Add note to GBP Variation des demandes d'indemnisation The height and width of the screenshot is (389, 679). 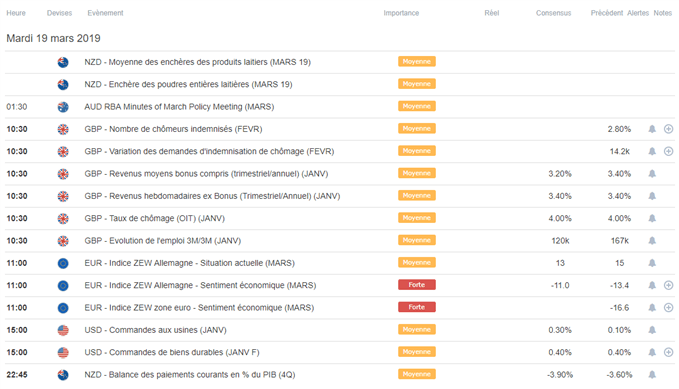669,151
